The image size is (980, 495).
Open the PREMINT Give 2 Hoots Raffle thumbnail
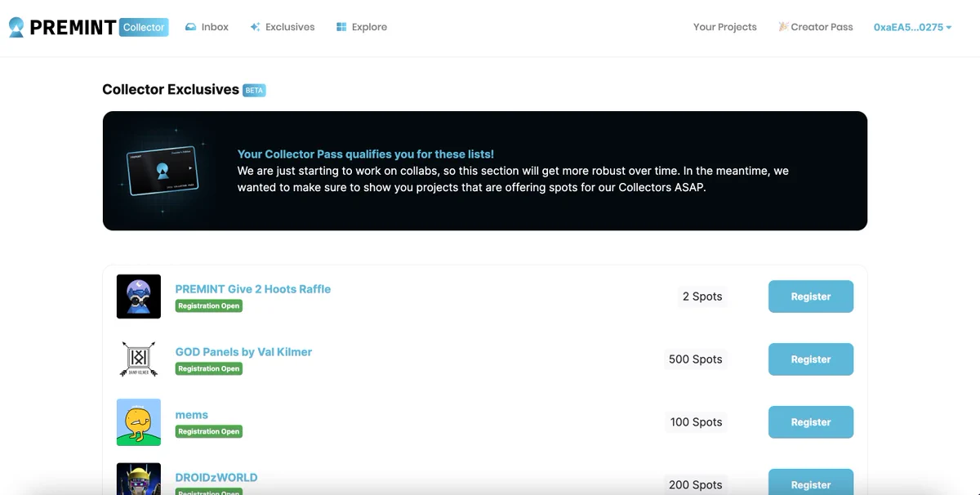(x=139, y=297)
